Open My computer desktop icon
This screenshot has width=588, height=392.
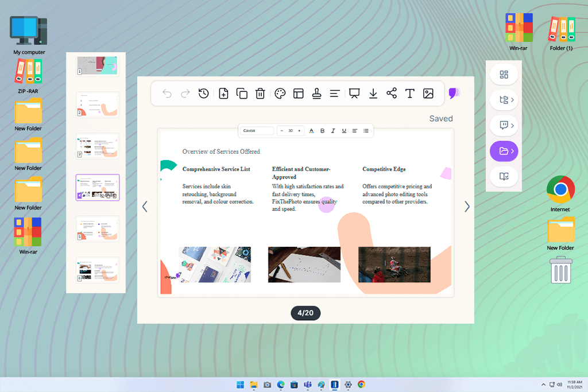point(29,36)
